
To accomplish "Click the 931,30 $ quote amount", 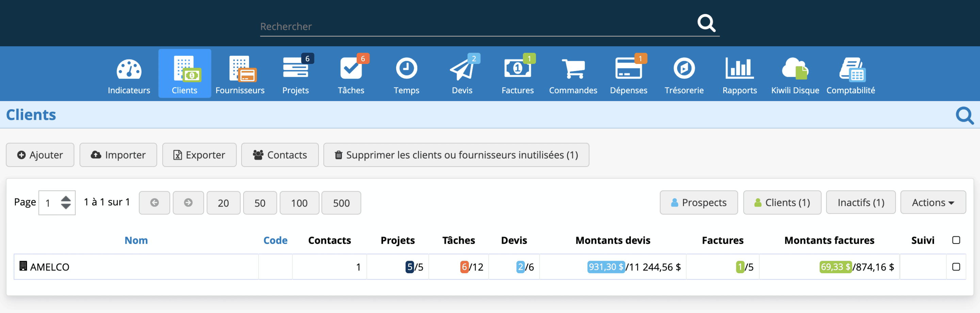I will click(606, 267).
